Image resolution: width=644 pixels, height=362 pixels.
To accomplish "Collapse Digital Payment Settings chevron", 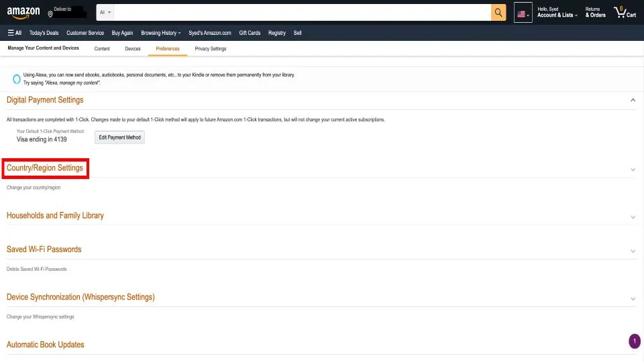I will coord(633,100).
